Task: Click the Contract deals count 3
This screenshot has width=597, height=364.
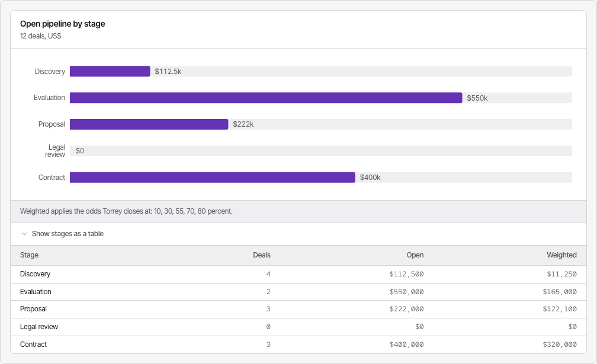Action: click(268, 344)
